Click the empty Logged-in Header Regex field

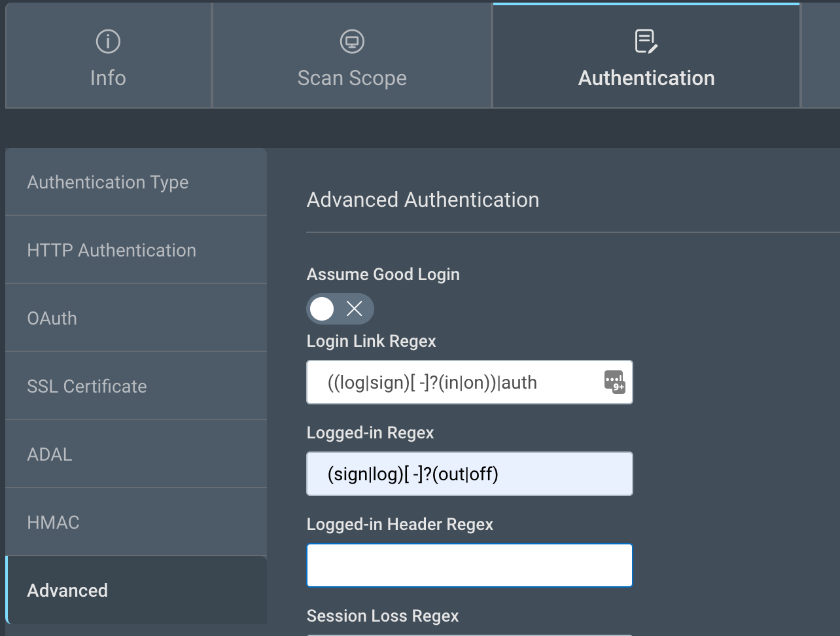click(469, 565)
